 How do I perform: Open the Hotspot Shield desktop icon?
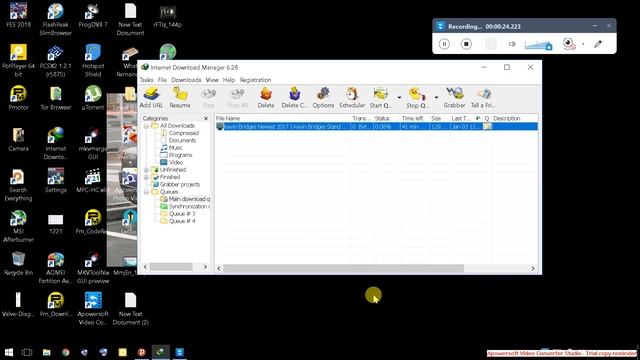pyautogui.click(x=93, y=60)
